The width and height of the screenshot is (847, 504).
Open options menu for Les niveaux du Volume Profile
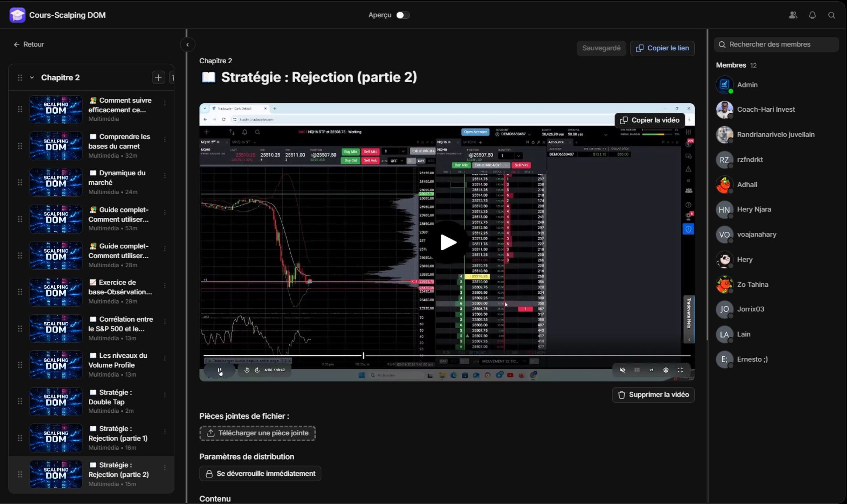[x=165, y=358]
